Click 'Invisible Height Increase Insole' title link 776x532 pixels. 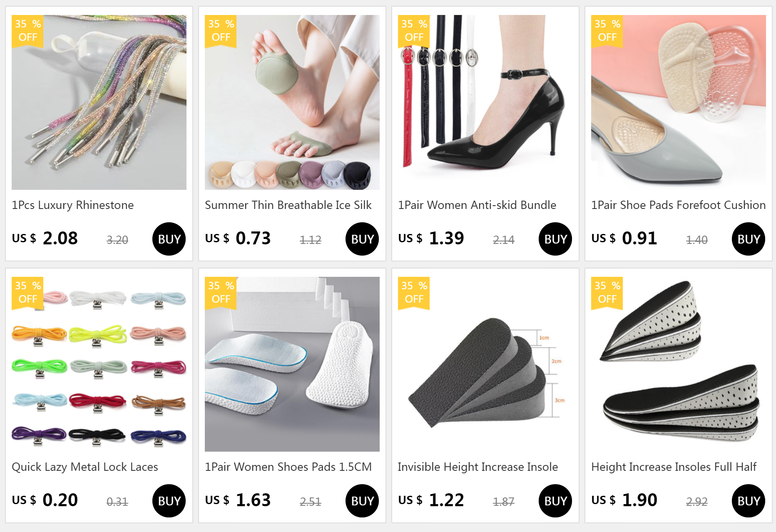pos(478,467)
